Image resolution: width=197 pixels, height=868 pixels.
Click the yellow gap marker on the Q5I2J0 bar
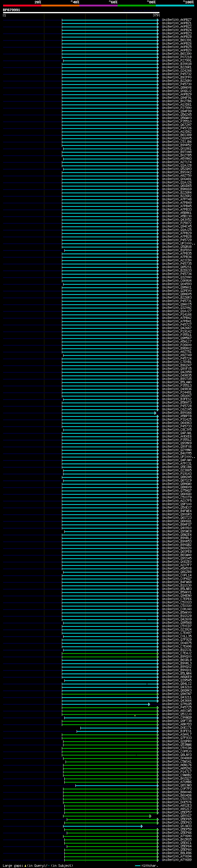click(135, 715)
